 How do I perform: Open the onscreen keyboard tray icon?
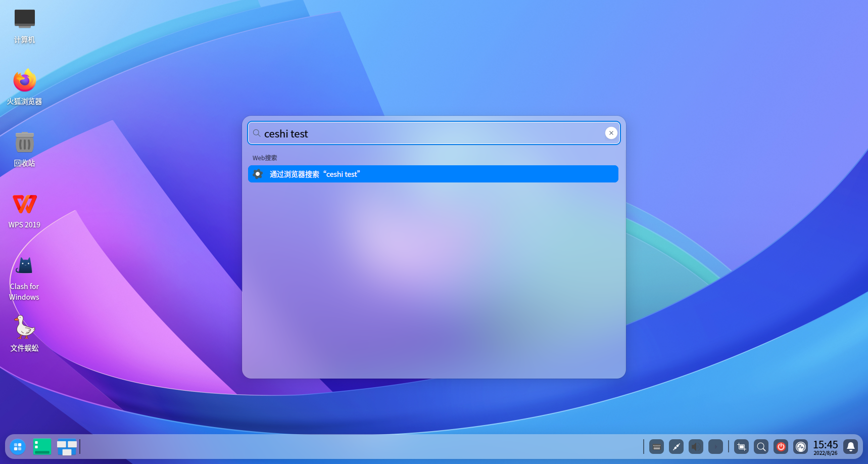[656, 447]
